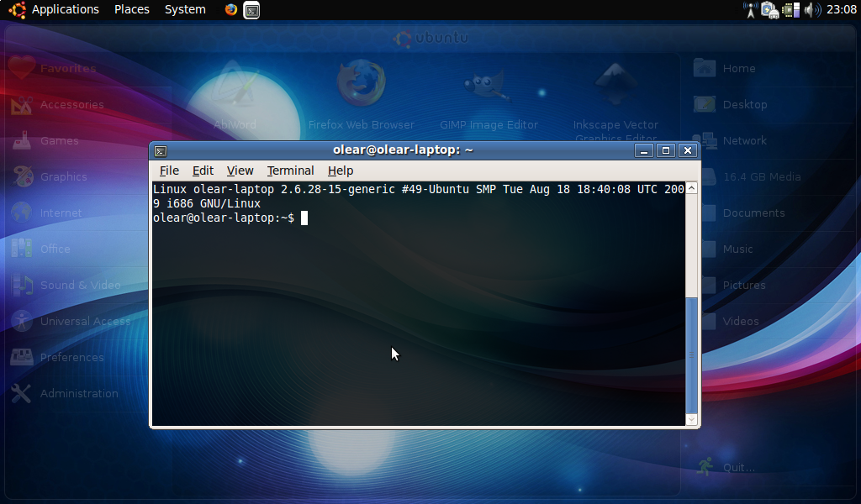Viewport: 861px width, 504px height.
Task: Click the Ubuntu logo on Applications menu
Action: 17,10
